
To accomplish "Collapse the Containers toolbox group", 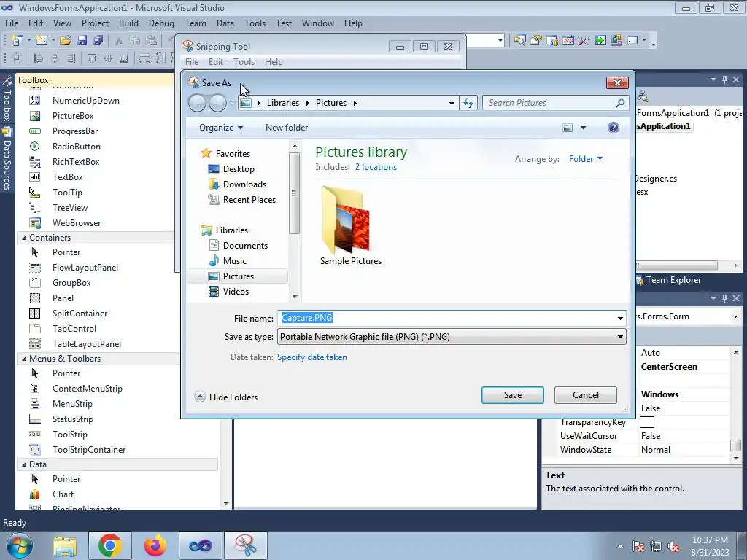I will pyautogui.click(x=24, y=238).
